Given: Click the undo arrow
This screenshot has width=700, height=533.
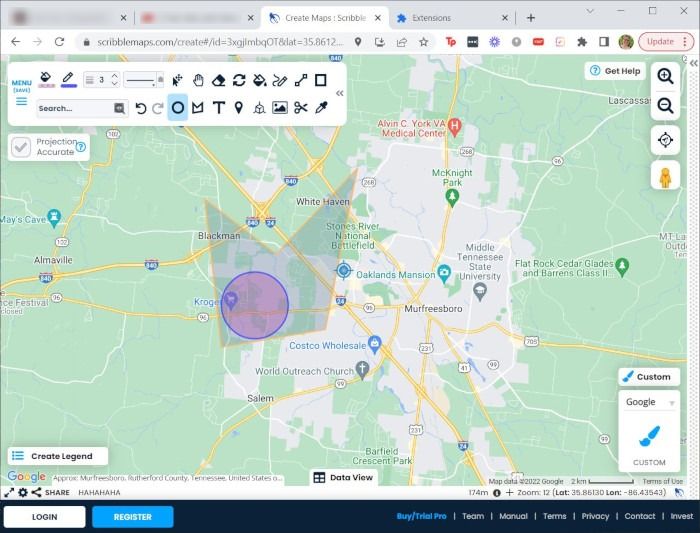Looking at the screenshot, I should click(141, 108).
